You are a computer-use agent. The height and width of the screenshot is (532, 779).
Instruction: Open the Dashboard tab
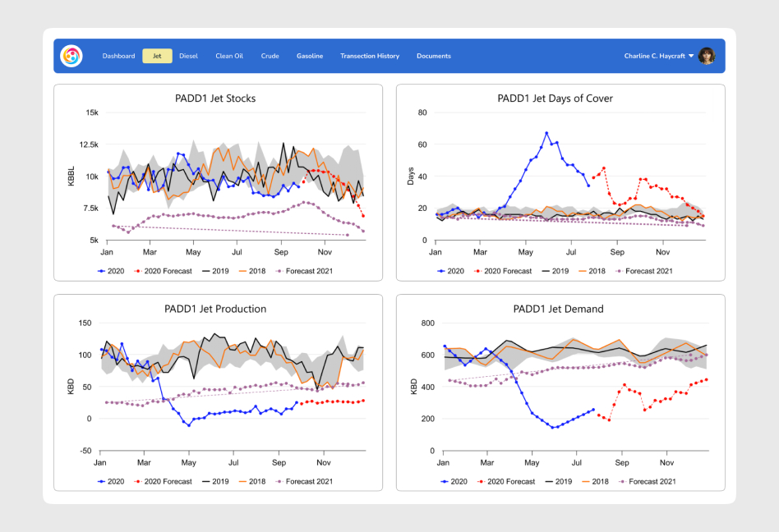(118, 56)
